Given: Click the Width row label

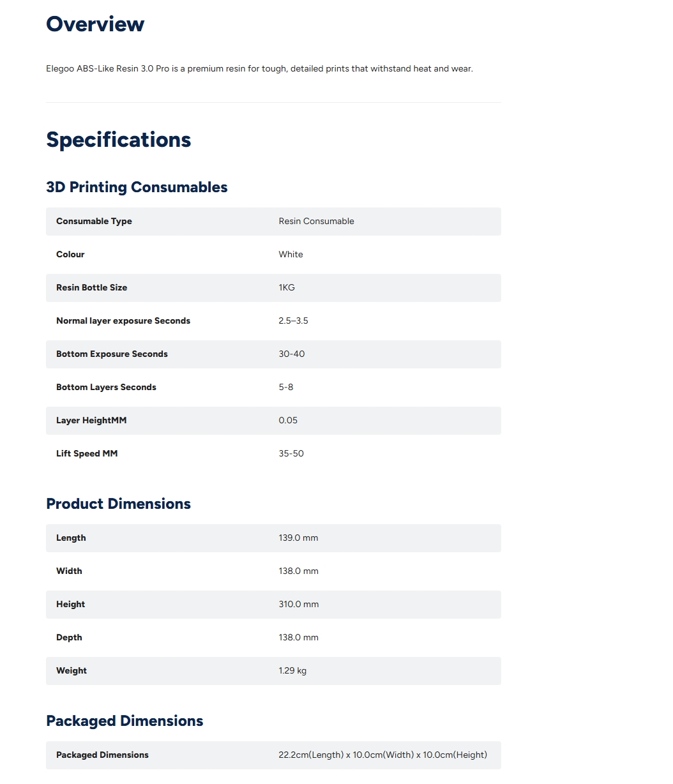Looking at the screenshot, I should (69, 571).
